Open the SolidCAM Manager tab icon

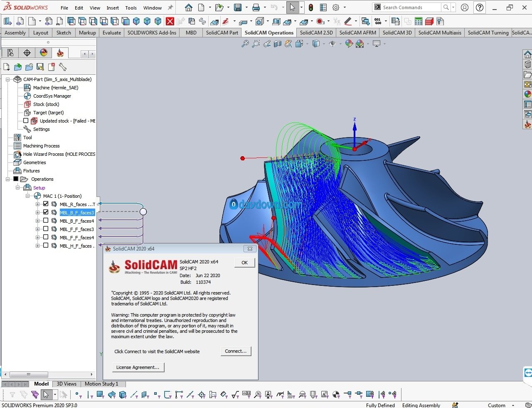[x=60, y=53]
